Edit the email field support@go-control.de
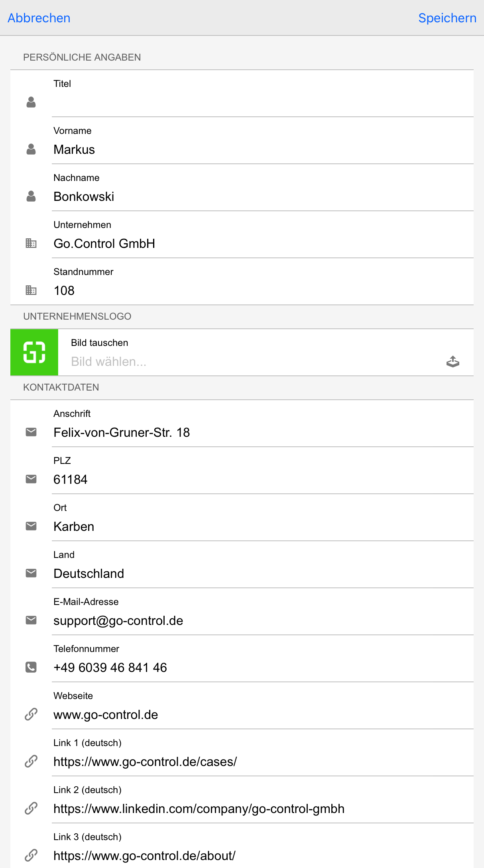 coord(263,621)
